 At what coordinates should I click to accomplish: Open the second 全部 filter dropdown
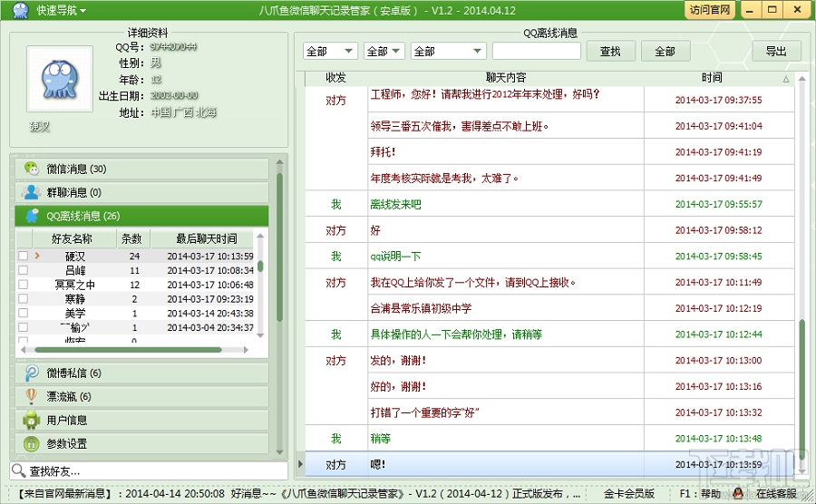pos(384,51)
